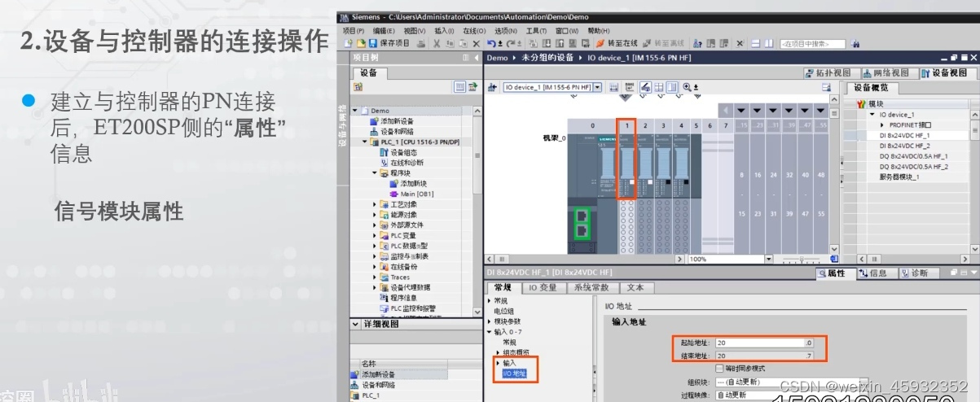Screen dimensions: 980x402
Task: Click the Go online (转至在线) button
Action: tap(616, 43)
